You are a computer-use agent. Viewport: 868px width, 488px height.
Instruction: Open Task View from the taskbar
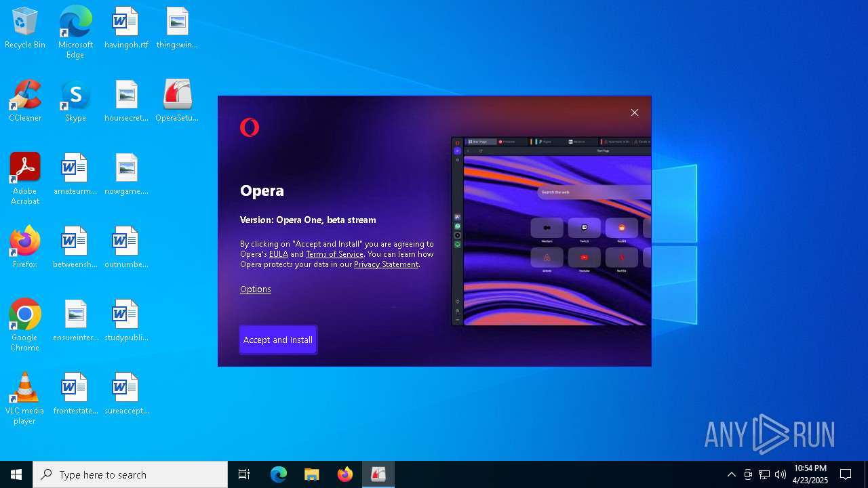point(244,474)
